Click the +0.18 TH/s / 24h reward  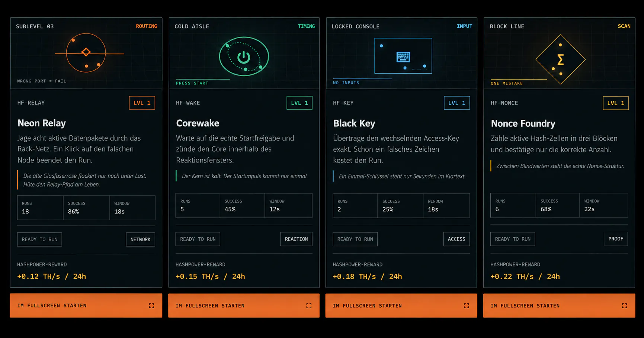pos(367,277)
